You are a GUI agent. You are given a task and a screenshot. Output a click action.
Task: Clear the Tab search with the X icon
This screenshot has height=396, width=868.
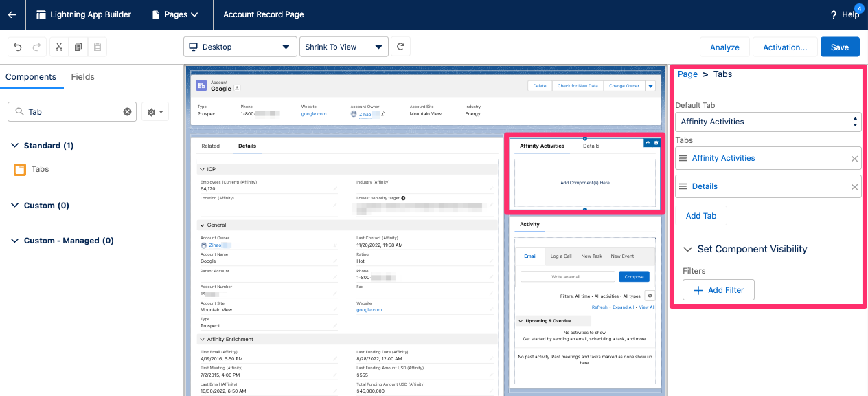(126, 111)
